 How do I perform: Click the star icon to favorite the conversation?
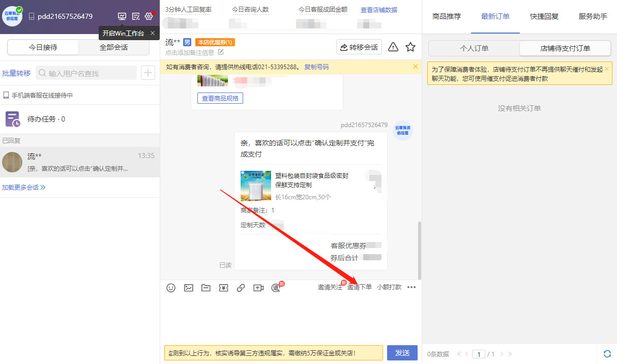click(410, 46)
